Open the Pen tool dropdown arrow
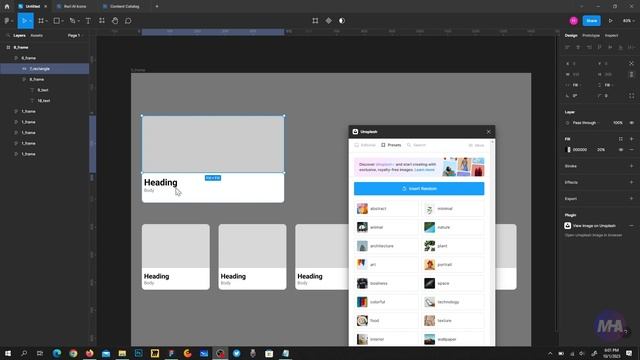This screenshot has width=640, height=360. (x=78, y=21)
